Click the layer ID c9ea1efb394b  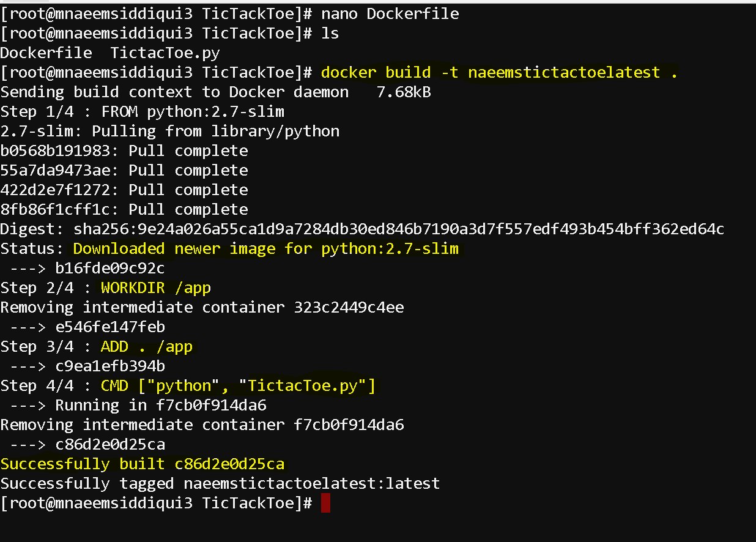(110, 366)
